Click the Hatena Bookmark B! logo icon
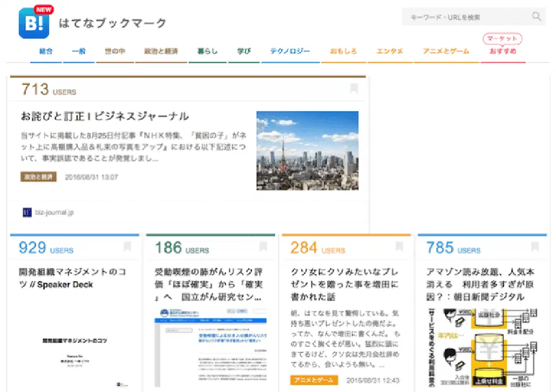 (x=34, y=23)
